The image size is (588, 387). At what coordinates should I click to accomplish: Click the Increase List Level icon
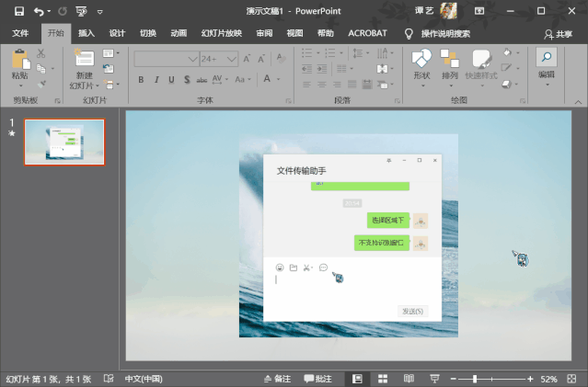pyautogui.click(x=322, y=69)
